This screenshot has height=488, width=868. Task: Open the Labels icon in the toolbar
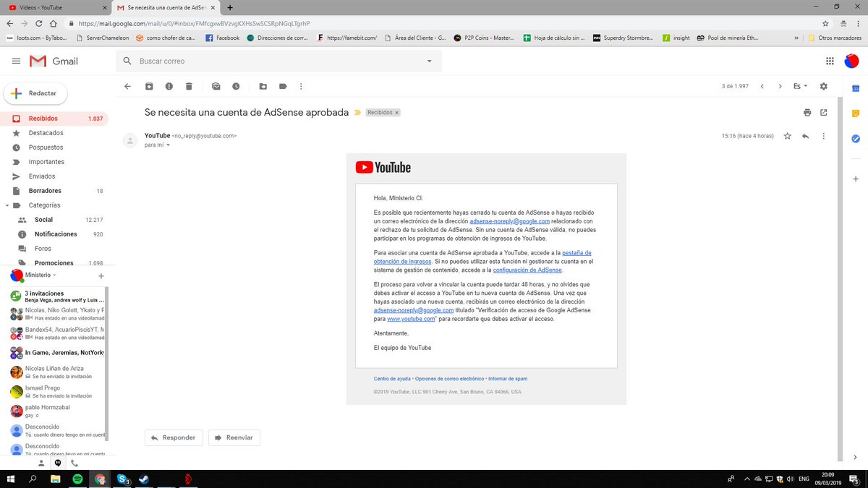283,86
